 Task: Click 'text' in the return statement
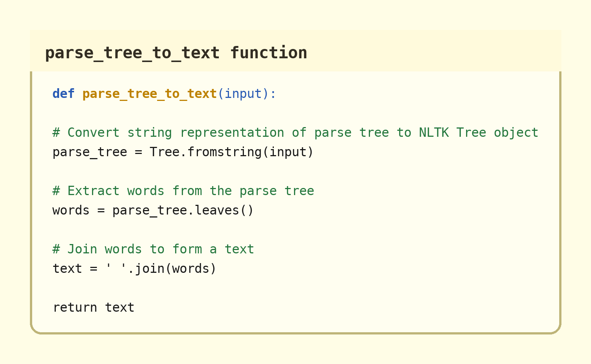tap(119, 308)
